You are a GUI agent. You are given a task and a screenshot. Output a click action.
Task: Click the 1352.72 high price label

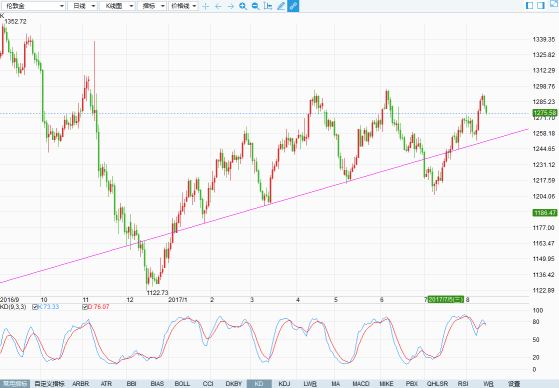click(x=15, y=21)
